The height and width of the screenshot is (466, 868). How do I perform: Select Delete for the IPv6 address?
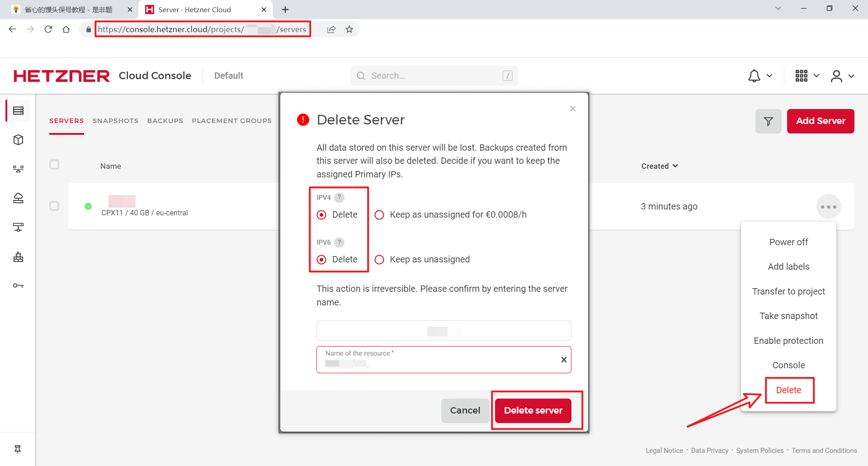[x=321, y=260]
